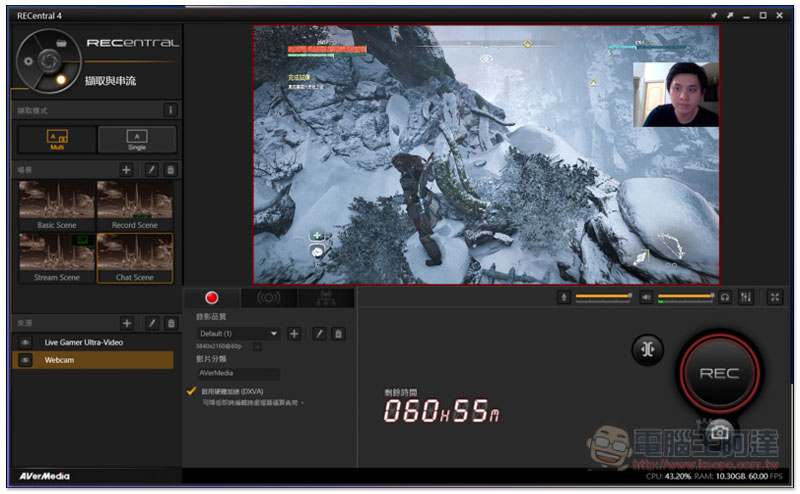Click the pin-window icon in title bar

[x=714, y=15]
